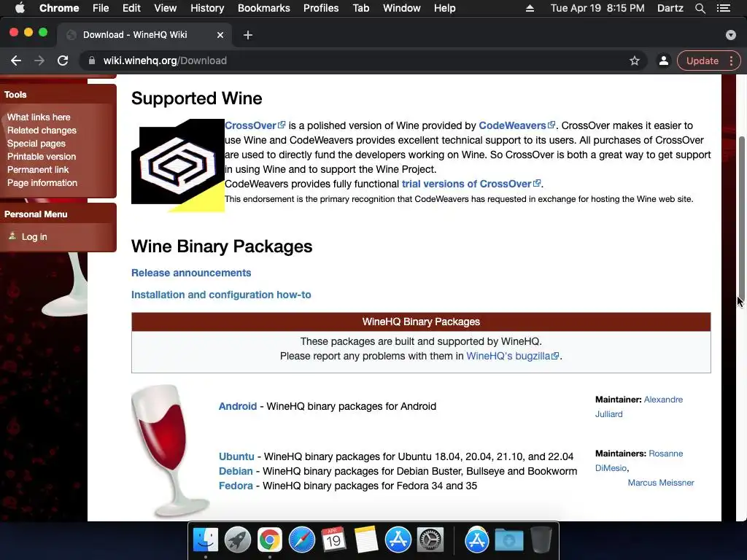747x560 pixels.
Task: Open the Bookmarks menu
Action: point(263,8)
